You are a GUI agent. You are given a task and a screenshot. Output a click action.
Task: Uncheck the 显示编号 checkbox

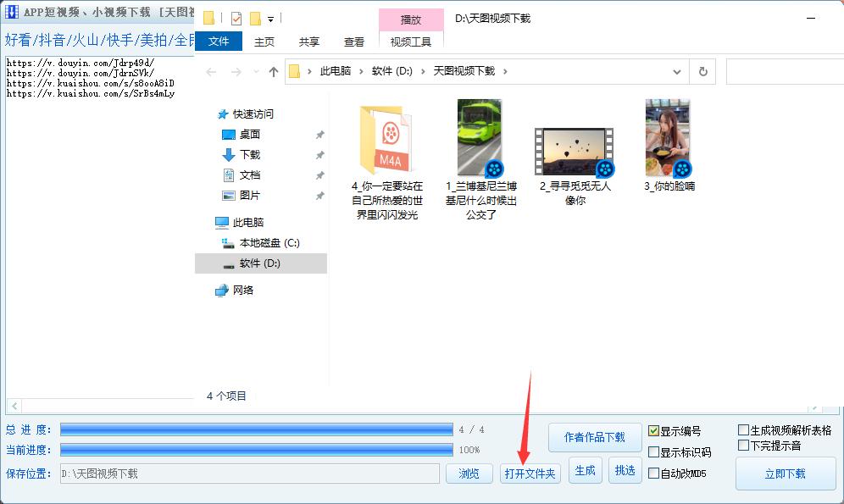pyautogui.click(x=652, y=432)
